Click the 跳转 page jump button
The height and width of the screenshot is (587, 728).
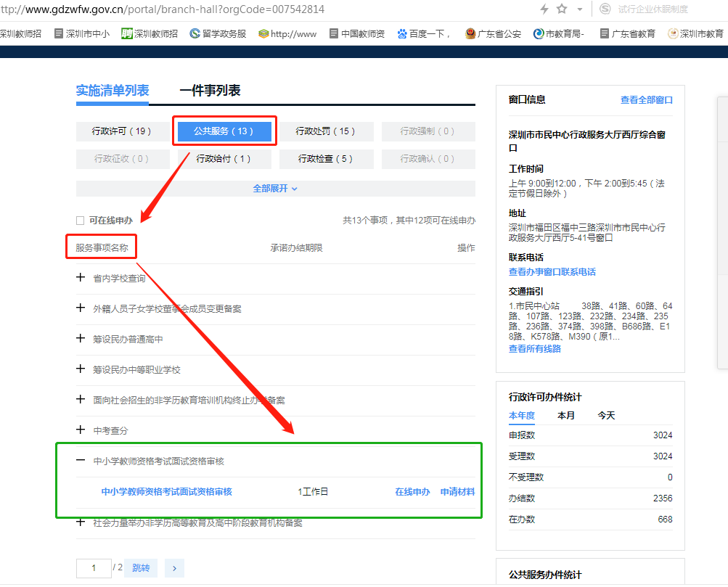coord(141,567)
